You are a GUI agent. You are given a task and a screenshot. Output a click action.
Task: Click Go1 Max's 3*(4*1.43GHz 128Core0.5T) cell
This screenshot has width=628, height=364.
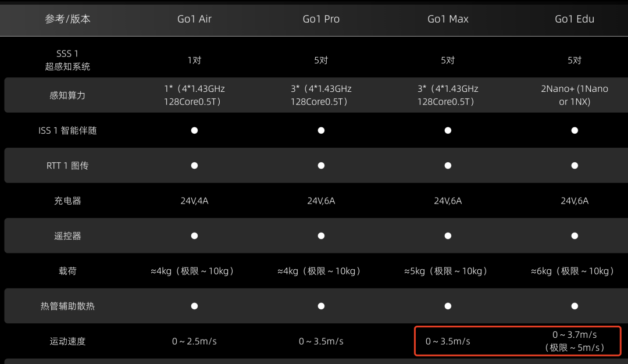click(448, 95)
